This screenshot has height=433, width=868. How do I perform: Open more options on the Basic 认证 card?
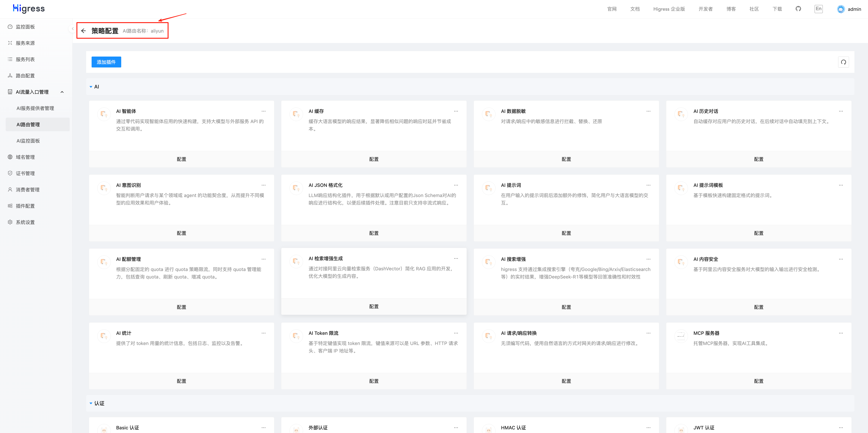[263, 428]
